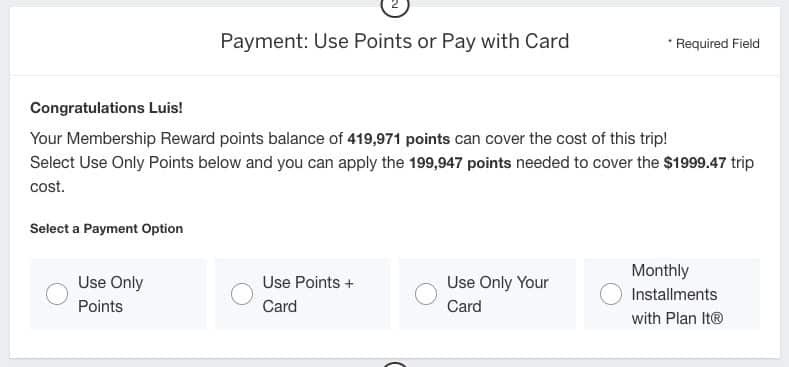Enable Monthly Installments with Plan It radio
The width and height of the screenshot is (789, 367).
(611, 294)
